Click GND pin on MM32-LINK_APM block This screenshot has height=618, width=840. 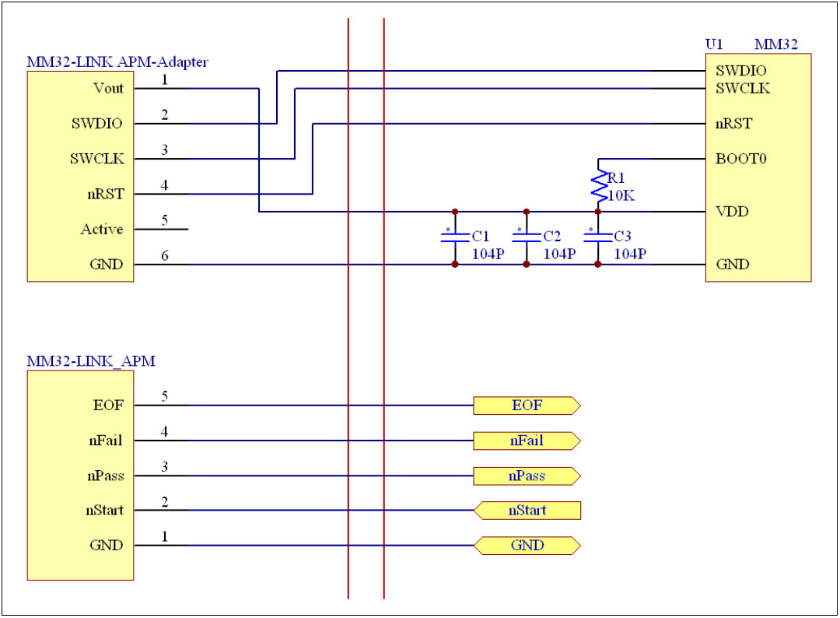[x=106, y=546]
